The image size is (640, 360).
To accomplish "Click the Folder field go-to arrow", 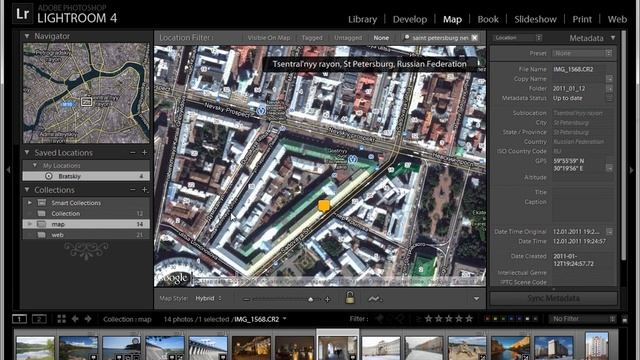I will 609,89.
